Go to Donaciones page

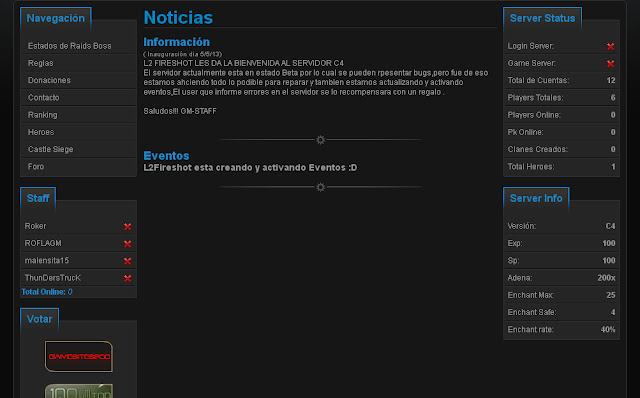pyautogui.click(x=49, y=80)
